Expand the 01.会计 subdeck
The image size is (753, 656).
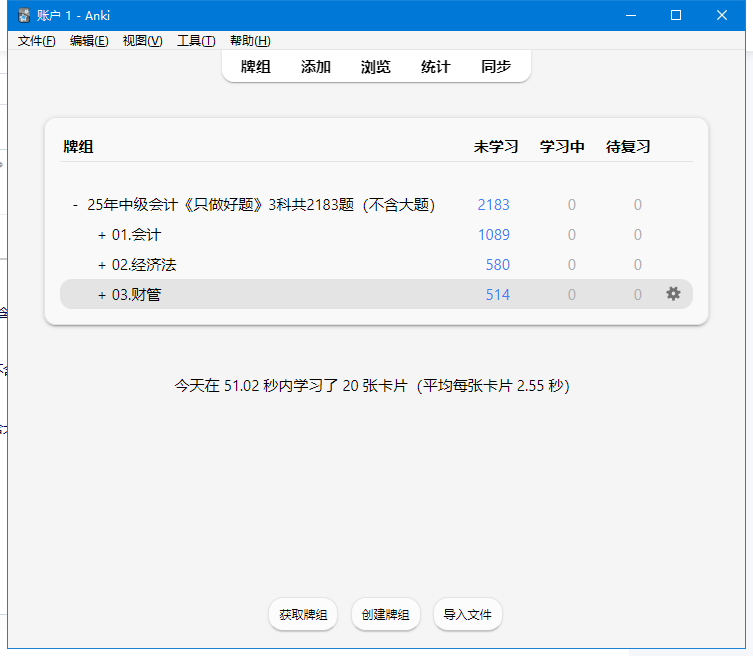pos(102,235)
